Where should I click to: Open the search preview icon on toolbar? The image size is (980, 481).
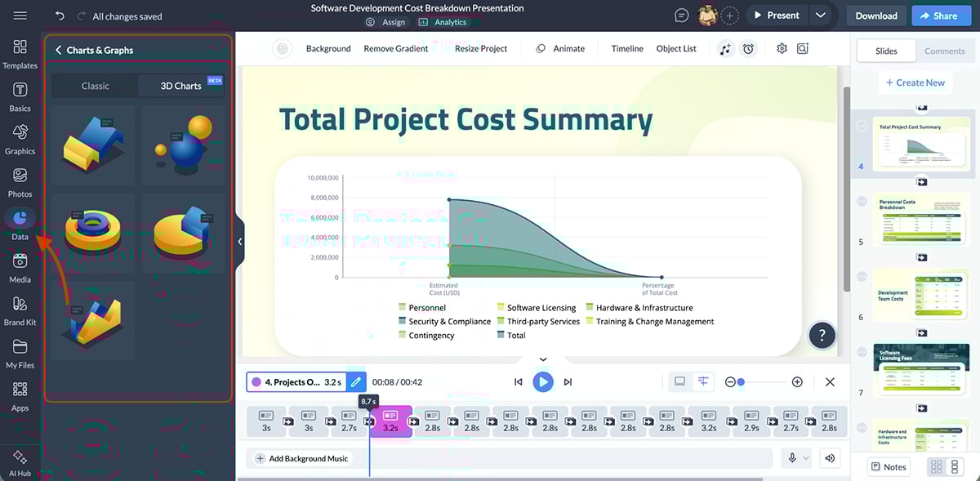[x=802, y=49]
